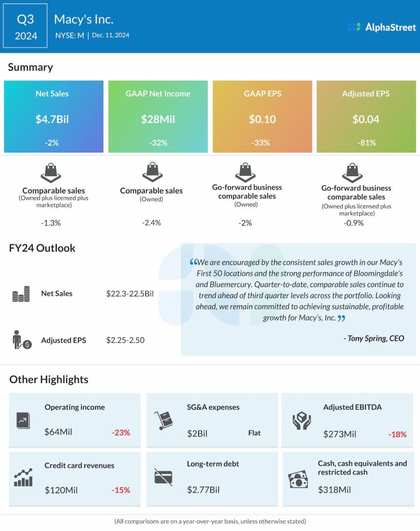
Task: Click the shopping bag above Comparable sales (Owned)
Action: (151, 172)
